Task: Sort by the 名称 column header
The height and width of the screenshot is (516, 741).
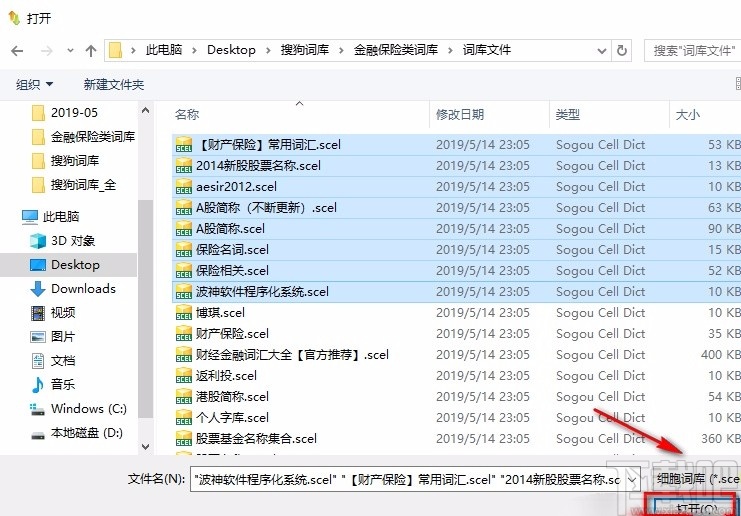Action: [x=301, y=114]
